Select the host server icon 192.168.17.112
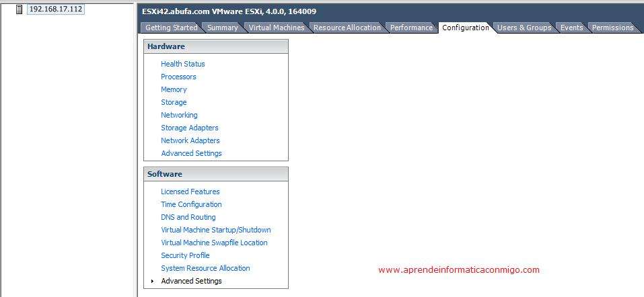 tap(19, 9)
